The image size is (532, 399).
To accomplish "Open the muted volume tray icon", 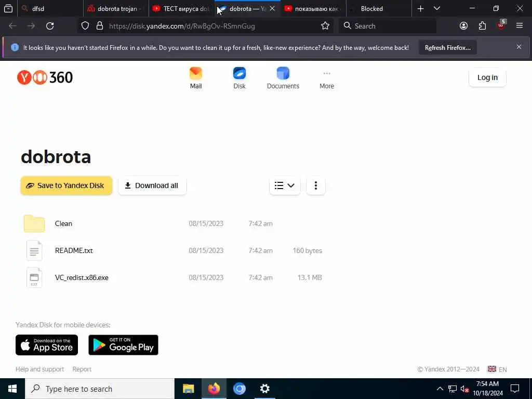I will pyautogui.click(x=464, y=389).
